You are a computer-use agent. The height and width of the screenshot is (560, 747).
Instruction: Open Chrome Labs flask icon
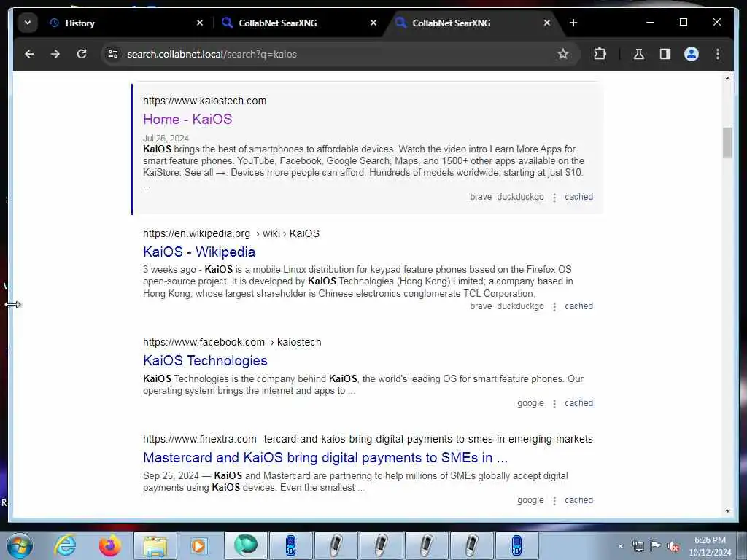[x=639, y=54]
